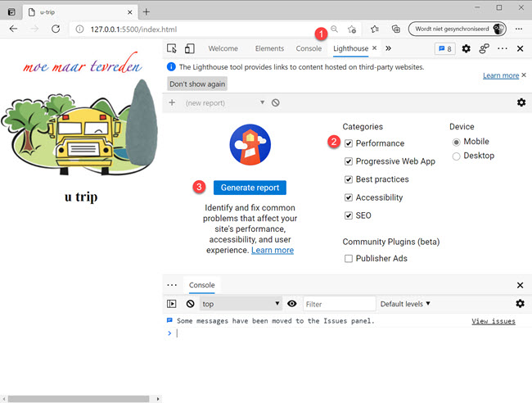The height and width of the screenshot is (403, 532).
Task: Uncheck the Performance category checkbox
Action: [349, 143]
